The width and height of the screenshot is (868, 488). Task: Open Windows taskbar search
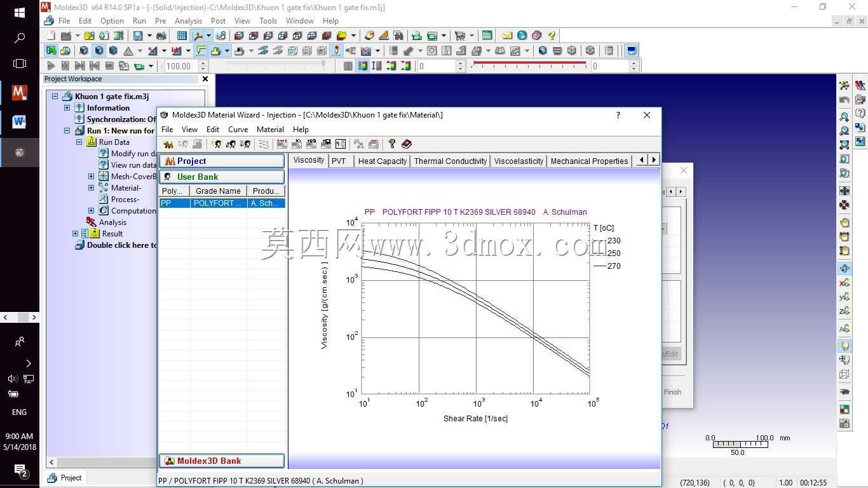click(19, 38)
